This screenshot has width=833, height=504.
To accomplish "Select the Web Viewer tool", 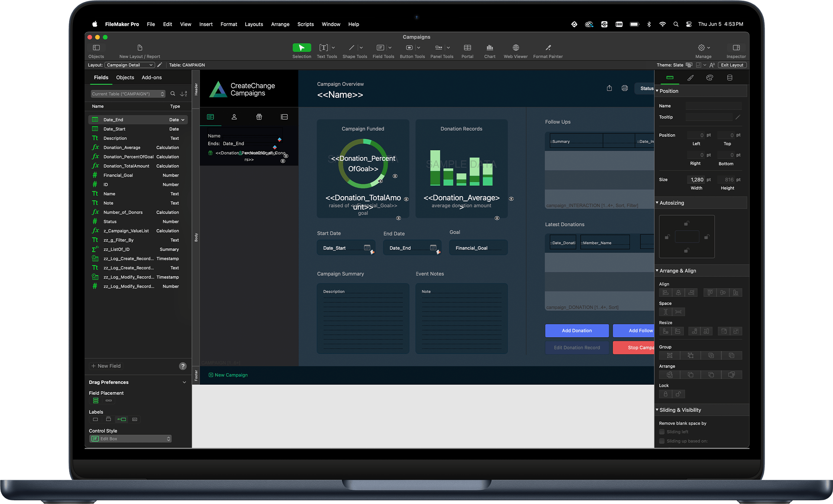I will 516,48.
